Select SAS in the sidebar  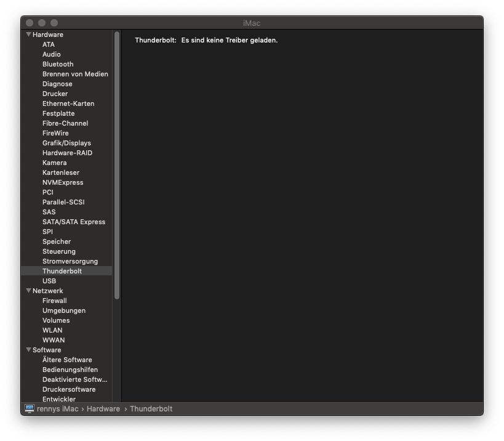pos(49,212)
